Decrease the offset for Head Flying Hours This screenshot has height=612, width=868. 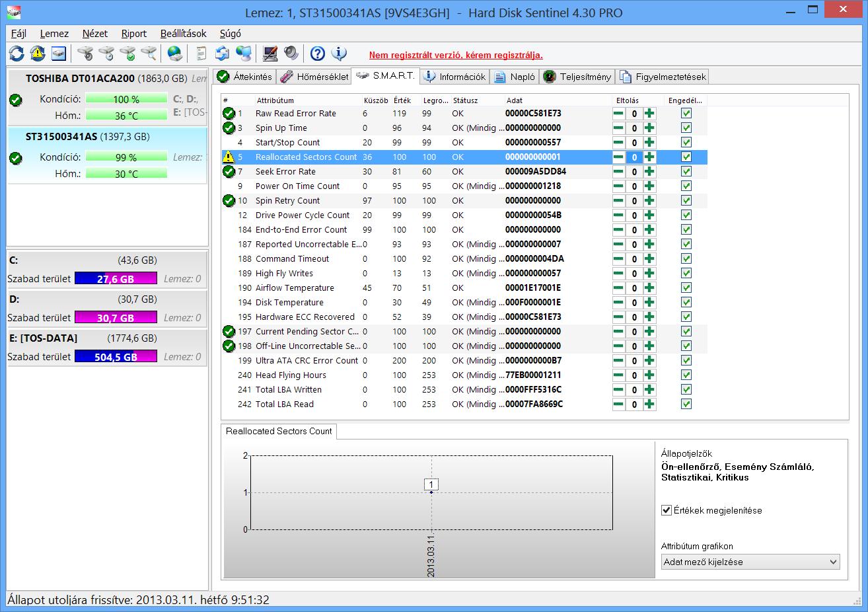tap(618, 375)
